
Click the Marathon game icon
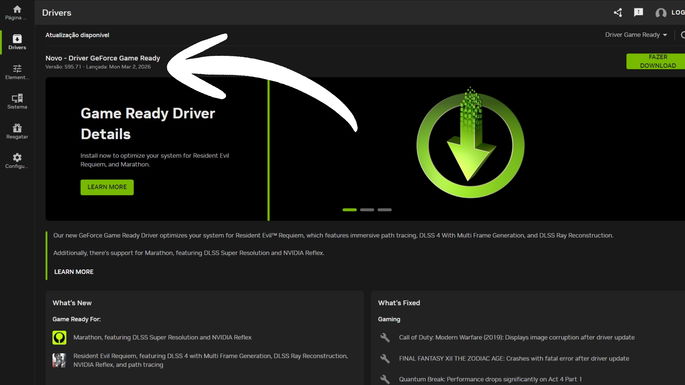(x=59, y=337)
